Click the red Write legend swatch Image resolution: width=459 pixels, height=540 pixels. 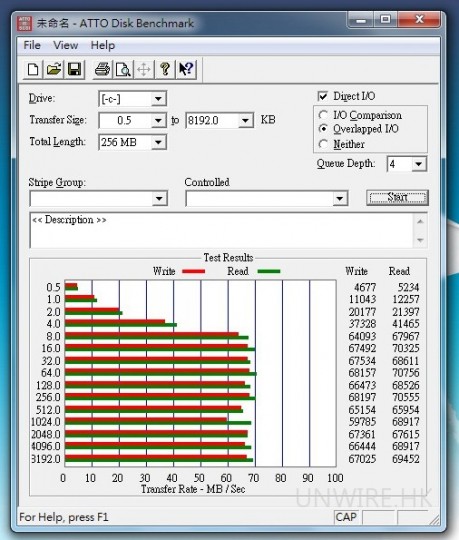pos(194,271)
